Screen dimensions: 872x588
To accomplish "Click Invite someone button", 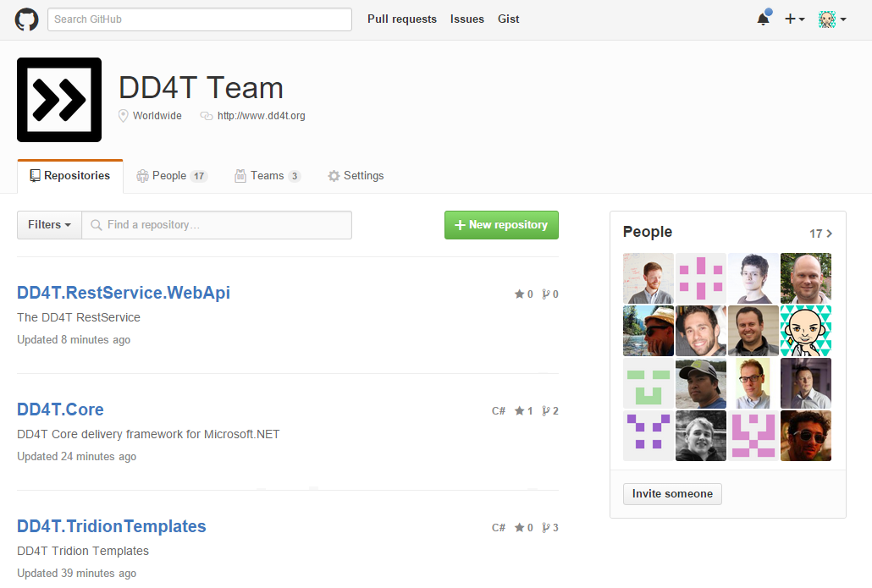I will pos(672,494).
